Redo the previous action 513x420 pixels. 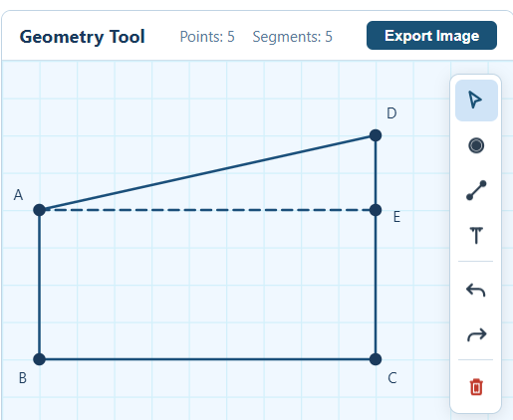[476, 335]
